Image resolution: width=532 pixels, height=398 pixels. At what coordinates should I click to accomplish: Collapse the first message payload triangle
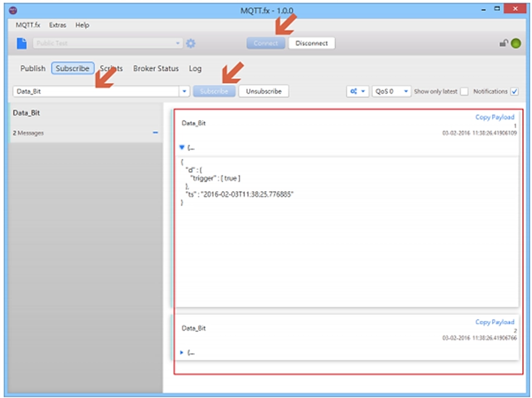(182, 147)
